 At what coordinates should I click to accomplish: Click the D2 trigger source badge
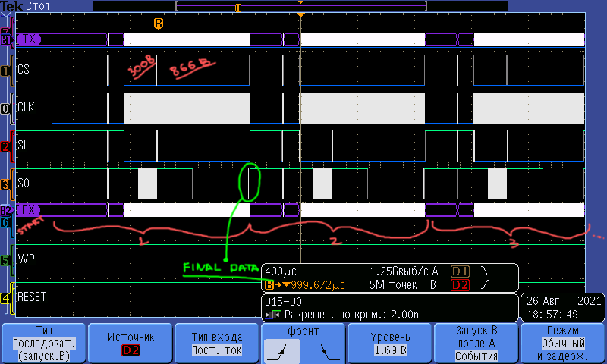click(x=460, y=285)
